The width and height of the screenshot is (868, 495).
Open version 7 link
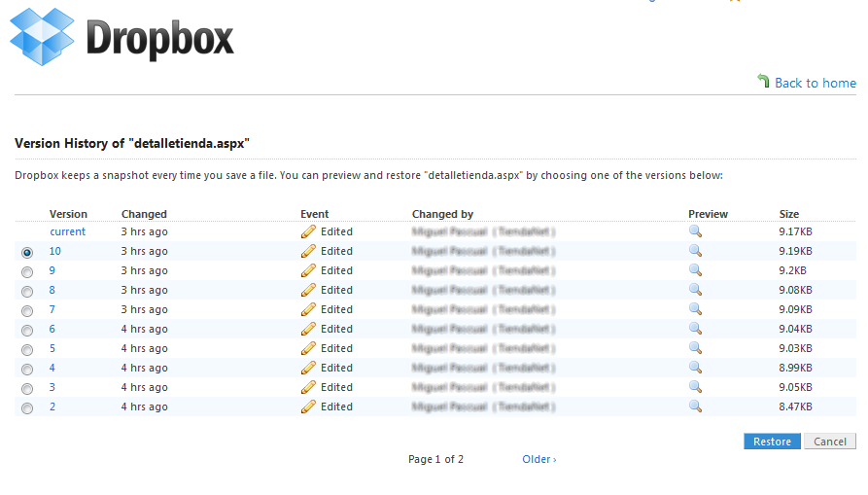[x=52, y=309]
